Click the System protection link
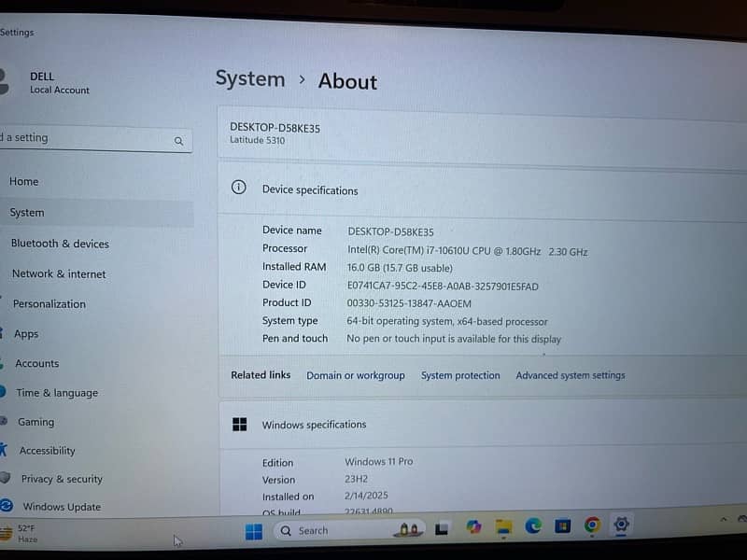Screen dimensions: 747x560 tap(460, 375)
